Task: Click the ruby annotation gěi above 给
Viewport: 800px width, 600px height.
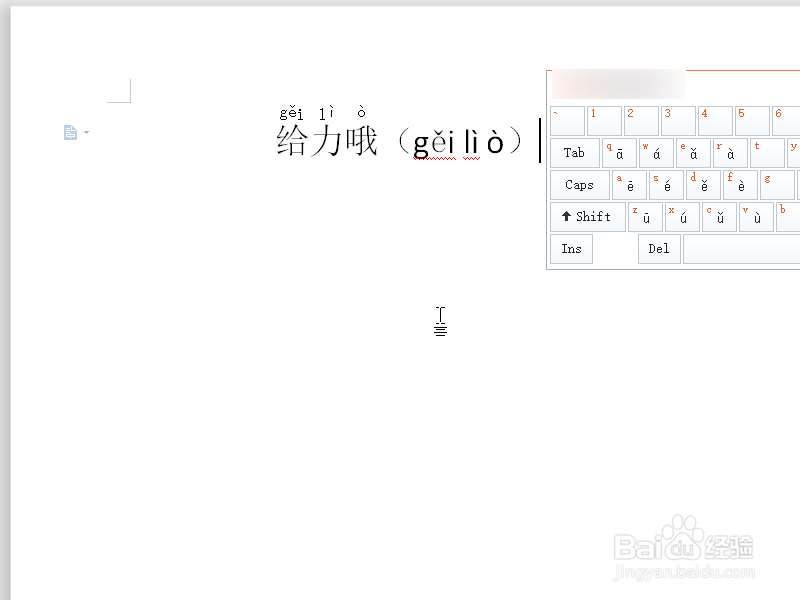Action: [291, 113]
